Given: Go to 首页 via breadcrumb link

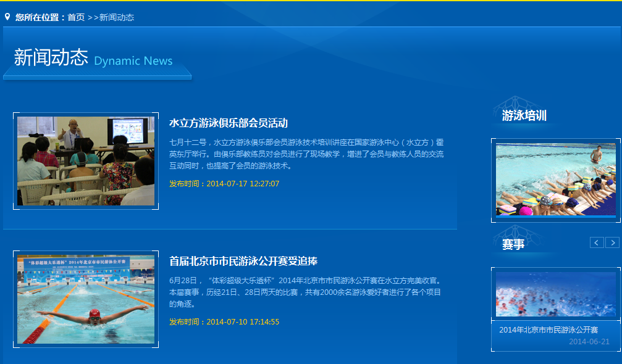Looking at the screenshot, I should 76,17.
